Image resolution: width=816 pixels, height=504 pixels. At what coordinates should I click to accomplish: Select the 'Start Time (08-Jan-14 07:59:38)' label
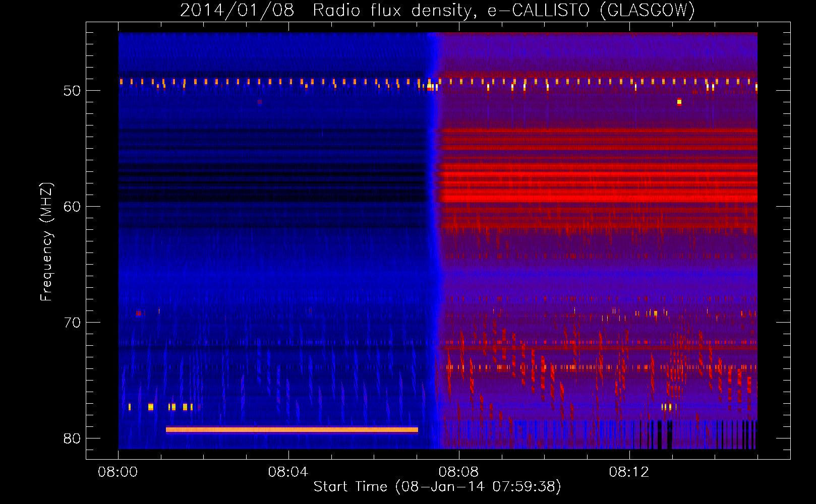click(437, 487)
